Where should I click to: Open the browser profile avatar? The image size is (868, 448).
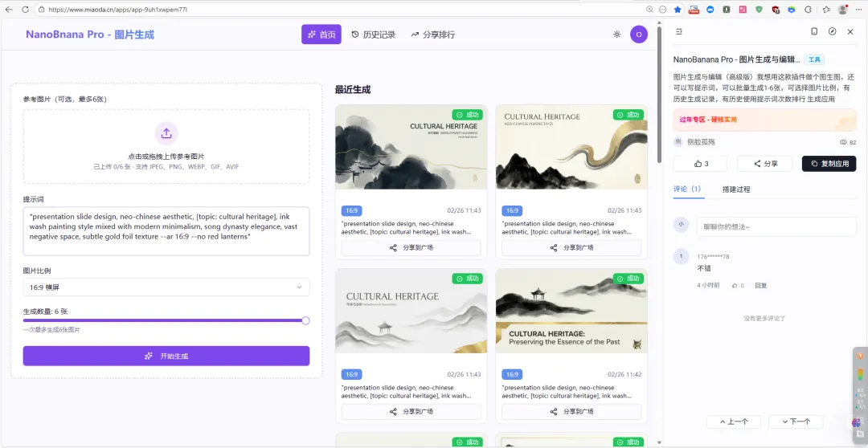coord(843,10)
